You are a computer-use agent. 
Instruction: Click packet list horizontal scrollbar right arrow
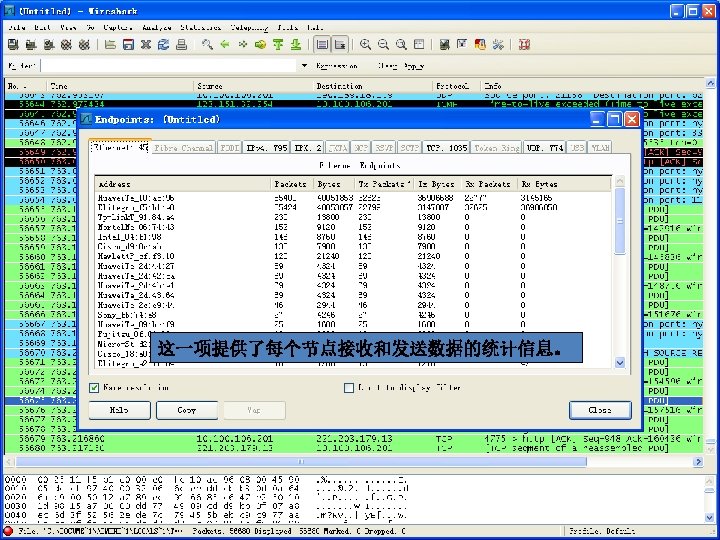pos(698,461)
